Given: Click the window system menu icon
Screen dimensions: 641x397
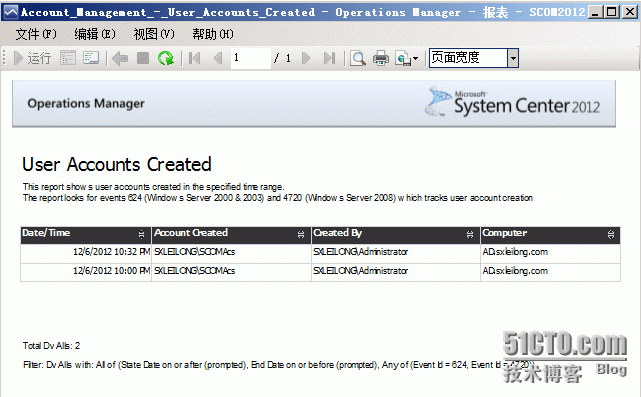Looking at the screenshot, I should (x=11, y=12).
